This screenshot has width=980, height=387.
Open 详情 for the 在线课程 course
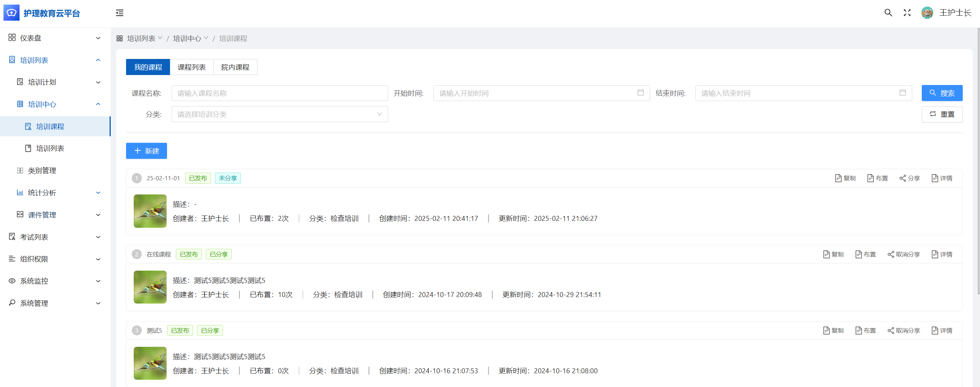(x=942, y=254)
